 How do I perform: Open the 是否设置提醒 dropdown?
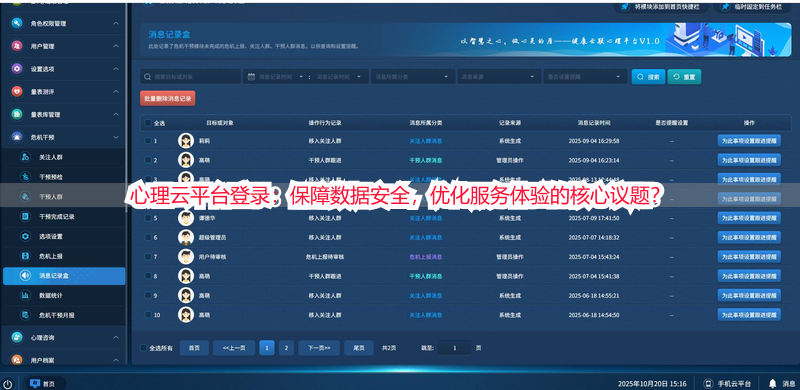point(585,77)
